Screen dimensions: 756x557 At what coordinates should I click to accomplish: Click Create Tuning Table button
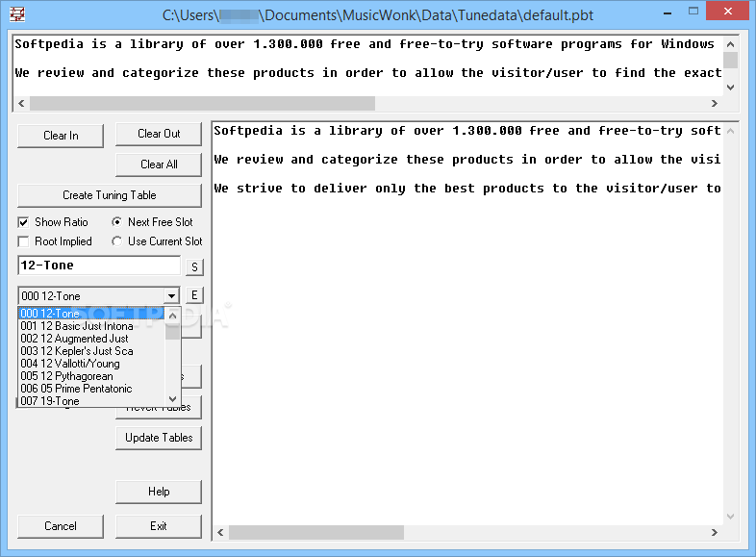[x=110, y=195]
